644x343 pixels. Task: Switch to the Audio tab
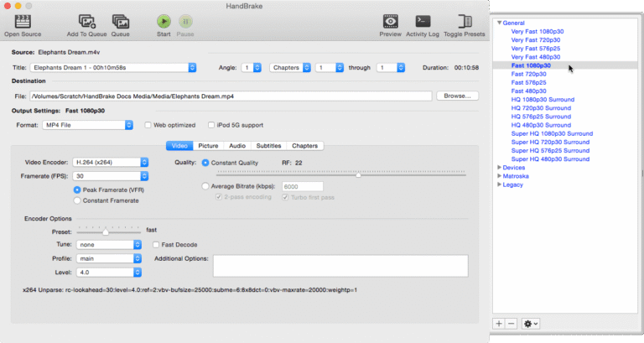237,146
